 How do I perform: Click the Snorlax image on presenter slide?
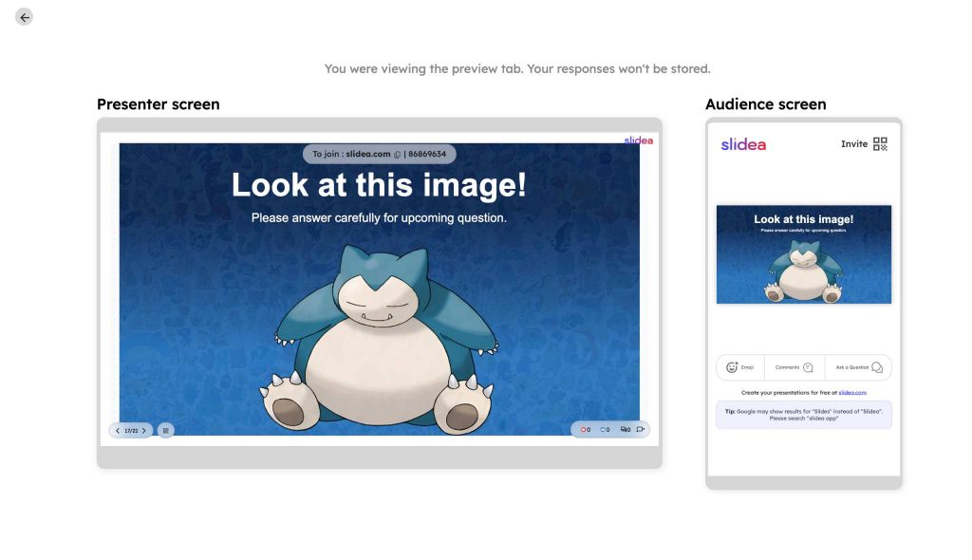379,340
